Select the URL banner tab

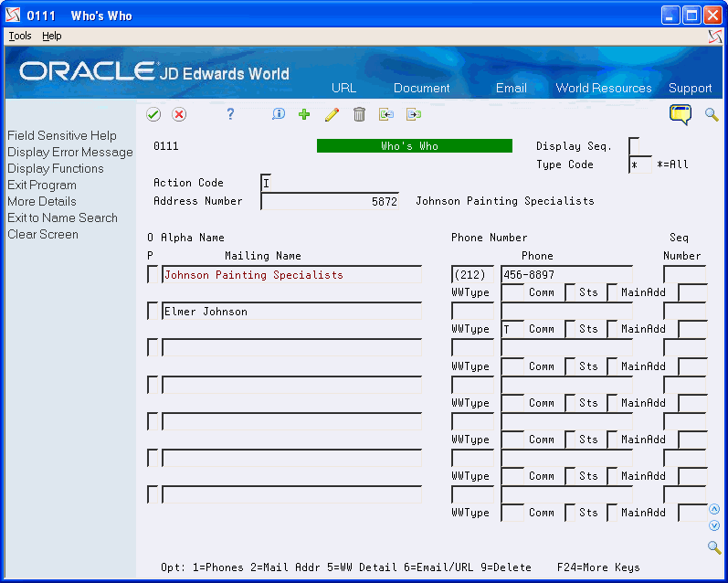[x=343, y=89]
